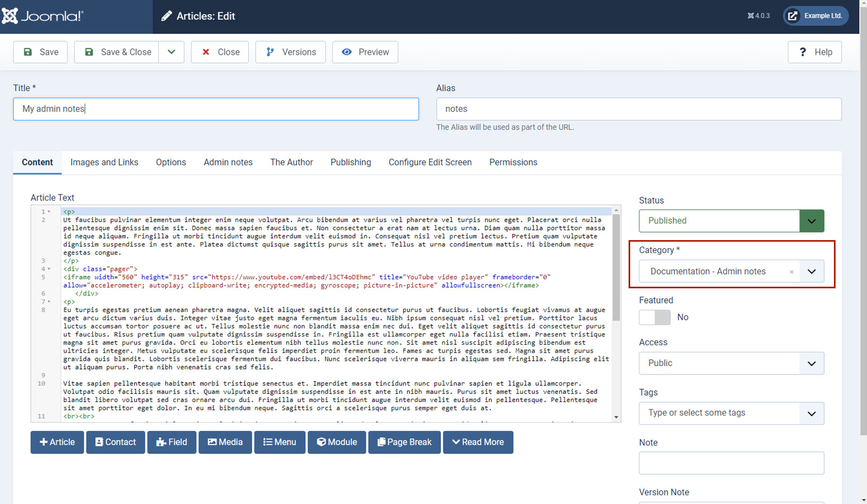Add a Contact with the editor button
The image size is (867, 504).
pos(115,442)
